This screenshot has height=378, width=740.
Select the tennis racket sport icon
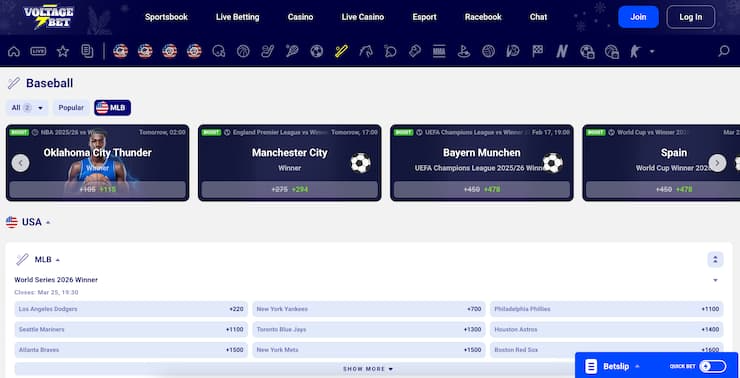click(x=292, y=51)
